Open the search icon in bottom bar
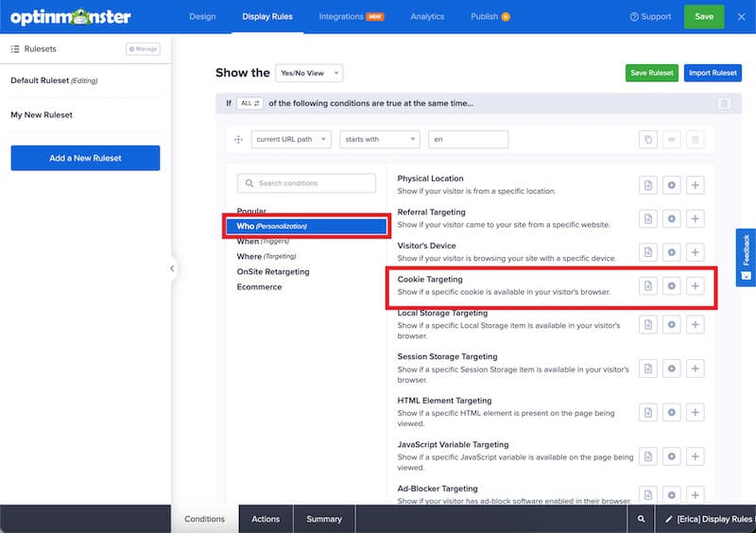Viewport: 756px width, 533px height. [641, 519]
